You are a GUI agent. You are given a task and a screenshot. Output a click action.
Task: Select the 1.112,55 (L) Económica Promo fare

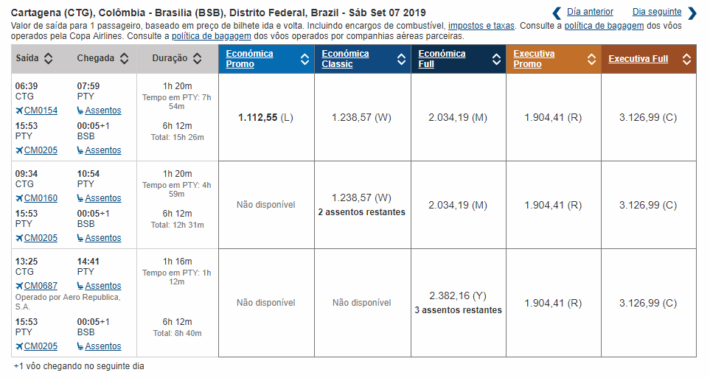266,118
